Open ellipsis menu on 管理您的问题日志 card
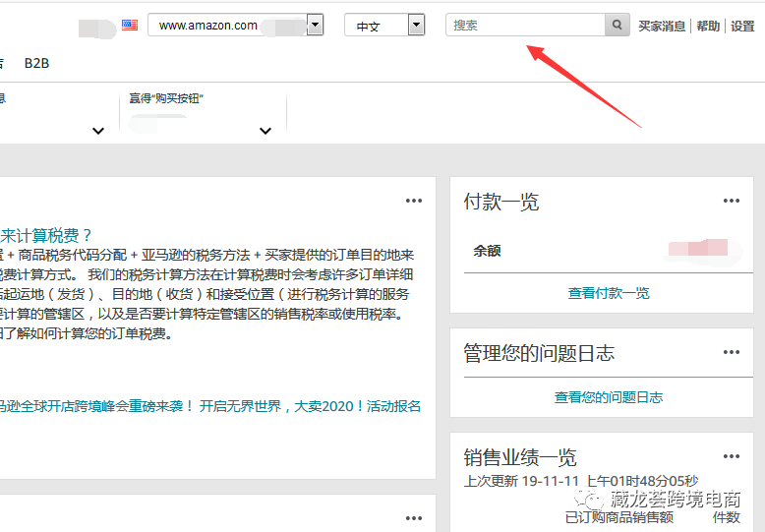Image resolution: width=765 pixels, height=532 pixels. [x=732, y=352]
